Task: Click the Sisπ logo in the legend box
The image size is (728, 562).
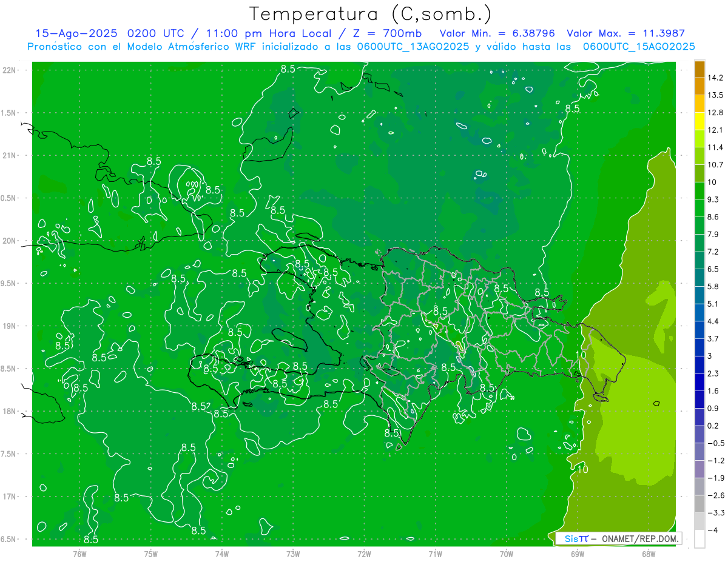Action: [576, 538]
